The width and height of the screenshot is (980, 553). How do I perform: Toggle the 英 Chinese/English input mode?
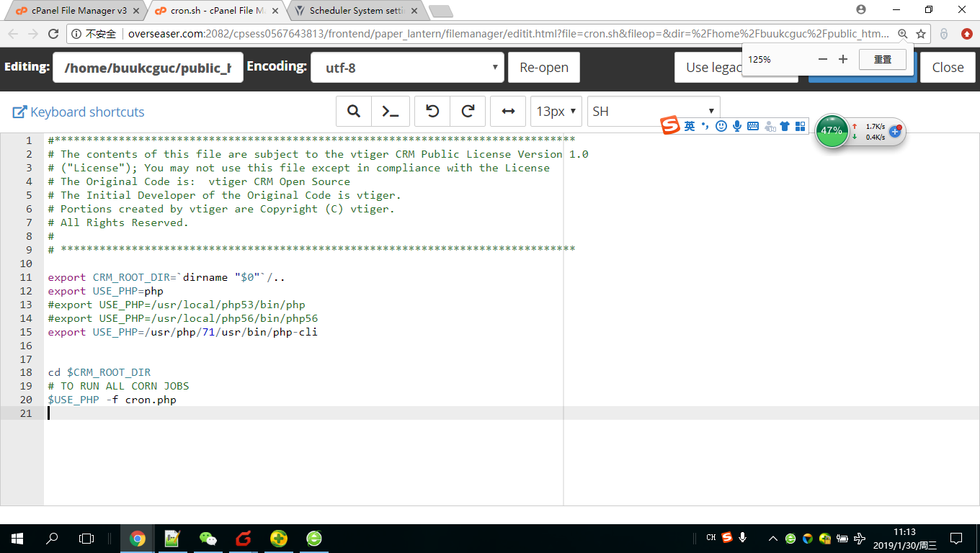pos(690,126)
